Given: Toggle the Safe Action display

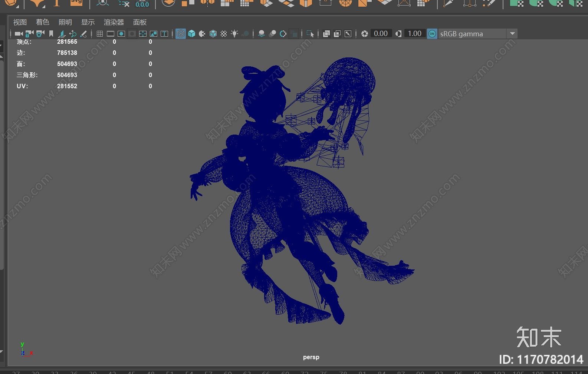Looking at the screenshot, I should (154, 34).
